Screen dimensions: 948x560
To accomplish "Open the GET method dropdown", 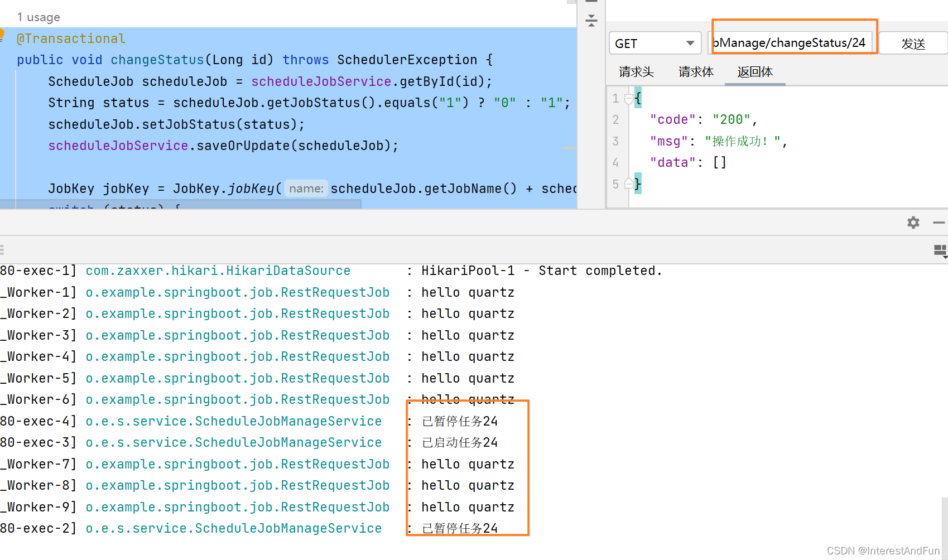I will point(655,44).
